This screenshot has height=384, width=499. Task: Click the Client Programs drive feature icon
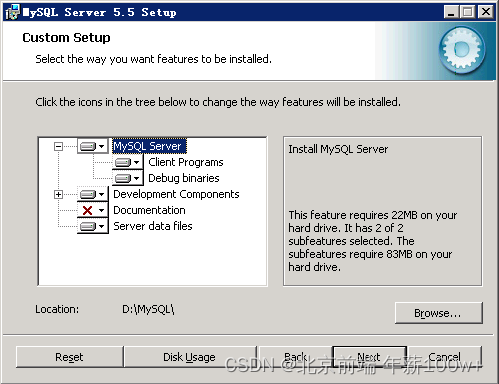pyautogui.click(x=123, y=162)
